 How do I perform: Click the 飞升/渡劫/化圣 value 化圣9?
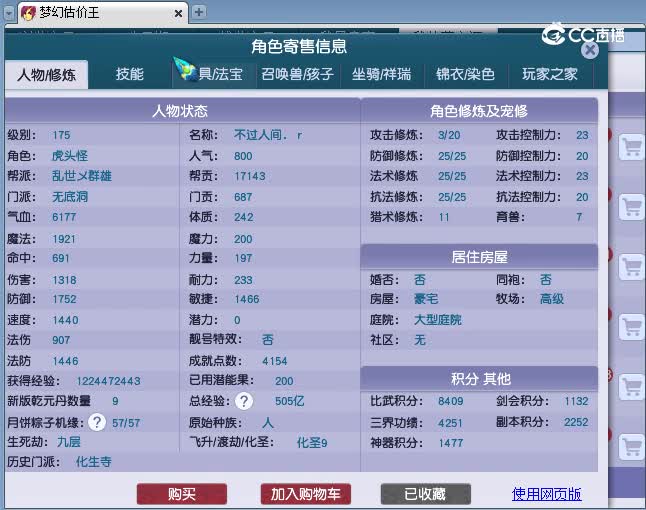(312, 443)
